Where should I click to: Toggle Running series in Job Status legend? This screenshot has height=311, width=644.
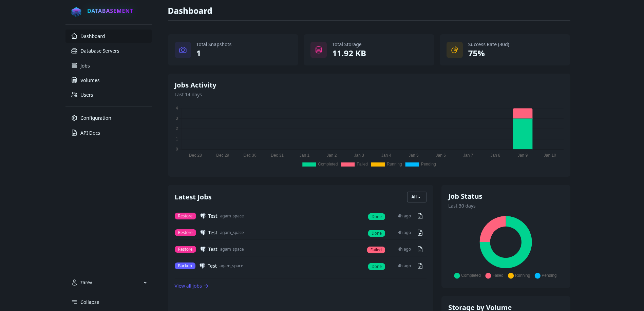519,276
